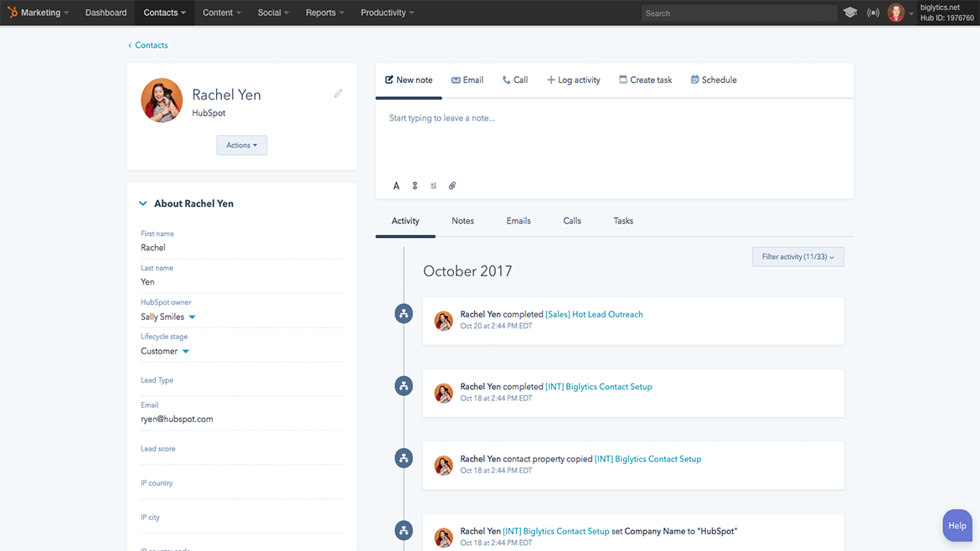This screenshot has width=980, height=551.
Task: Attach a file using the paperclip icon
Action: point(452,185)
